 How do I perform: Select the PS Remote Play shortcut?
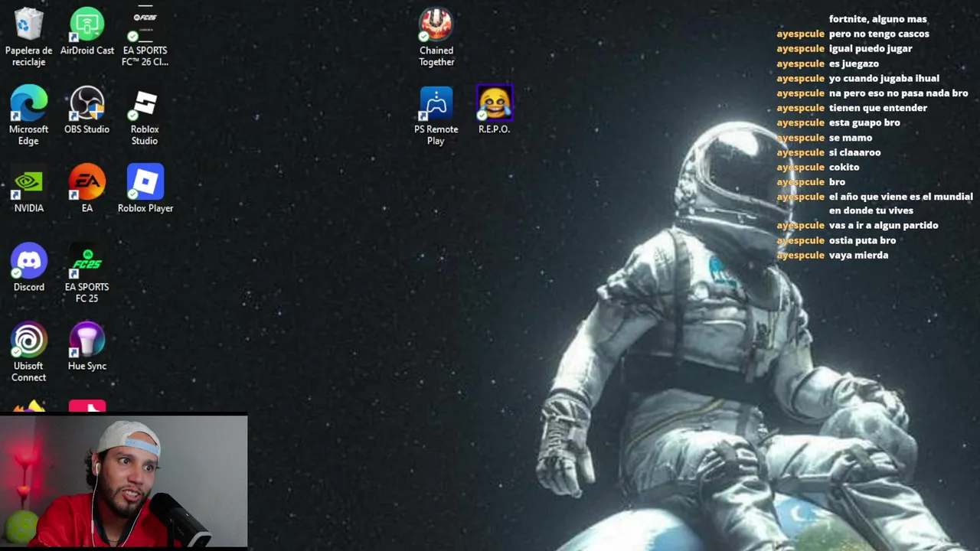click(436, 116)
